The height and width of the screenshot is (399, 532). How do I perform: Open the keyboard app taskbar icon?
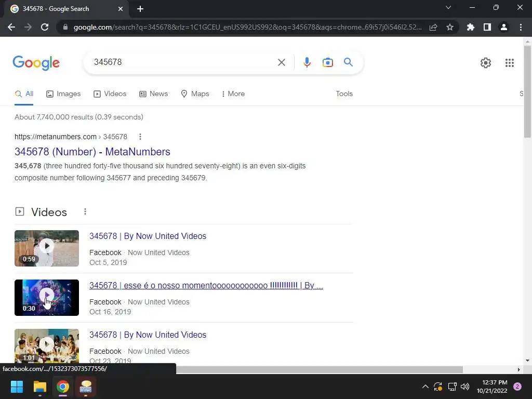[86, 387]
